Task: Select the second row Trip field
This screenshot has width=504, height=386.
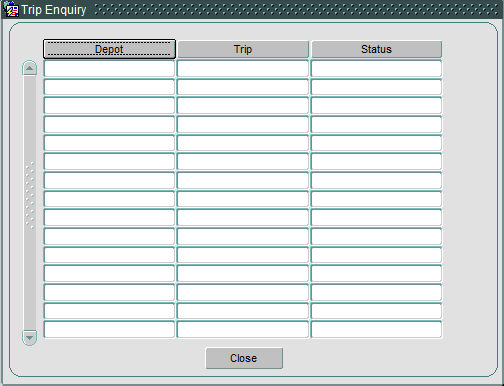Action: tap(243, 87)
